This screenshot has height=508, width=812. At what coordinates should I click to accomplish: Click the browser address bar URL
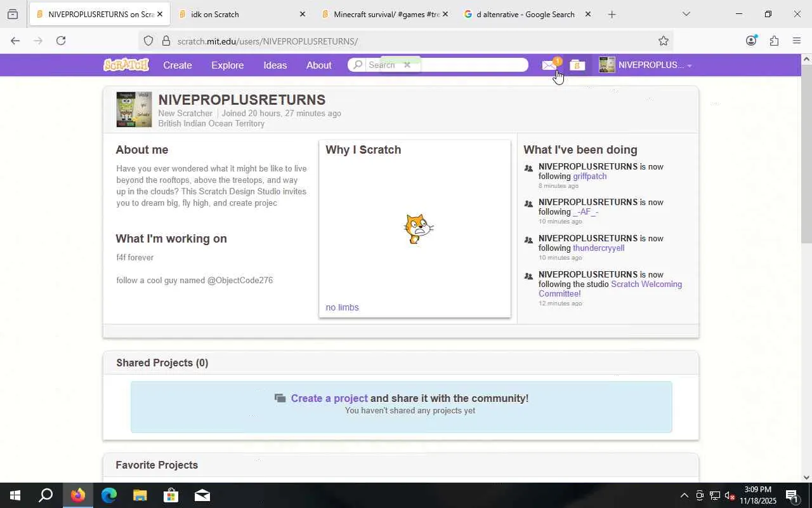coord(268,41)
